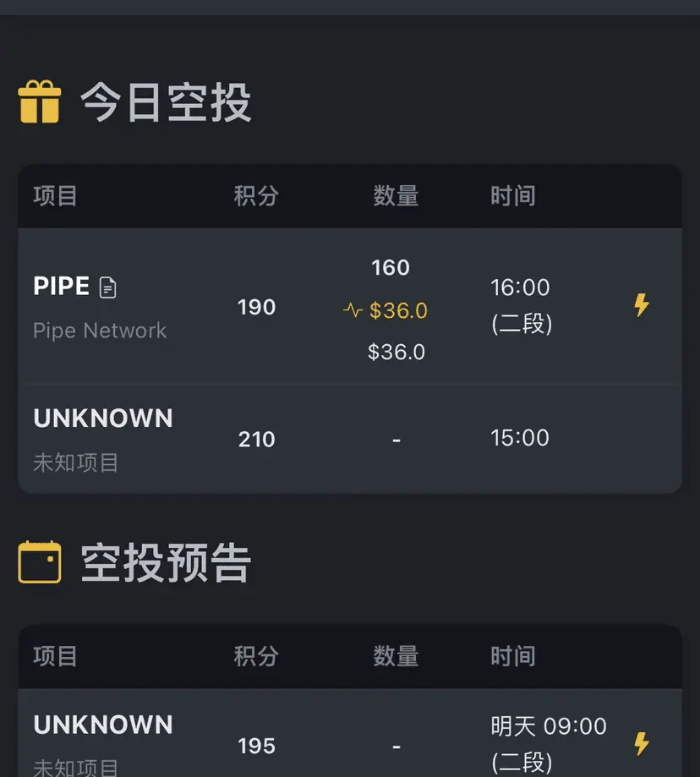Tap the lightning bolt in 明天 09:00 row
The width and height of the screenshot is (700, 777).
642,744
